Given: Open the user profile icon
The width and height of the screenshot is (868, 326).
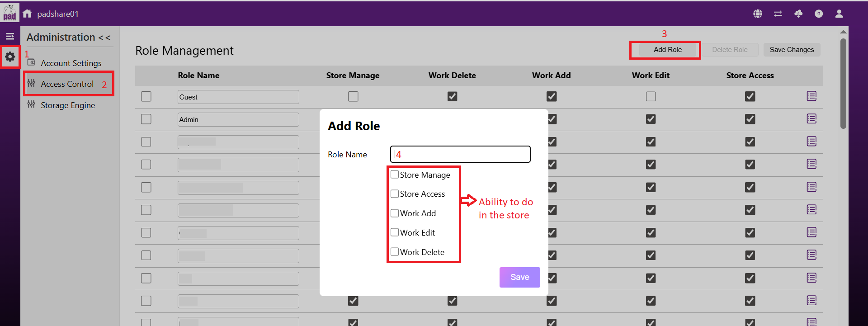Looking at the screenshot, I should (839, 14).
